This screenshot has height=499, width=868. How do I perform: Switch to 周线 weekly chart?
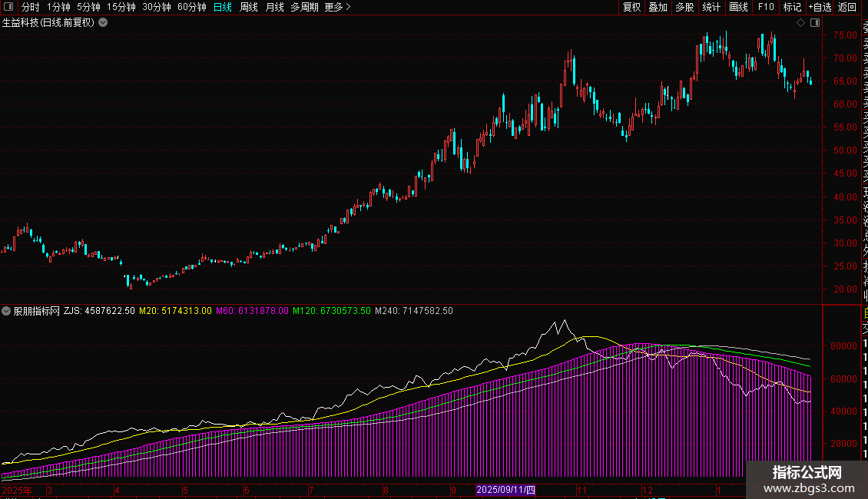click(x=249, y=7)
